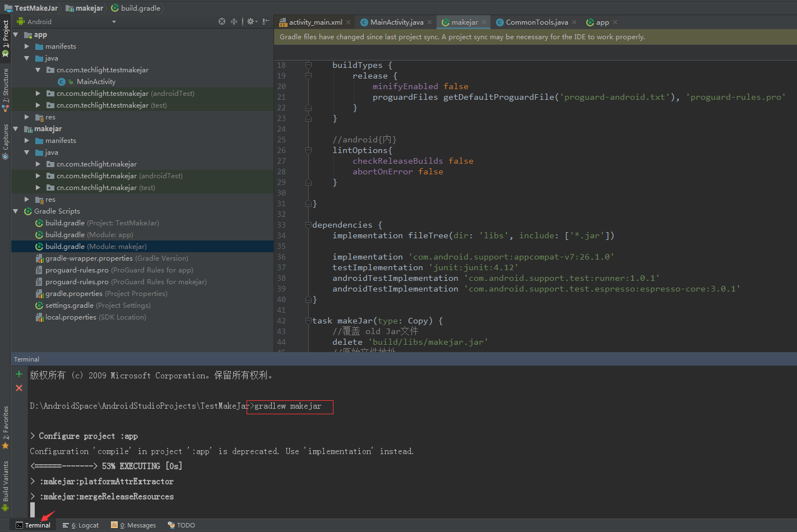Viewport: 797px width, 532px height.
Task: Open the Captures side panel
Action: click(6, 141)
